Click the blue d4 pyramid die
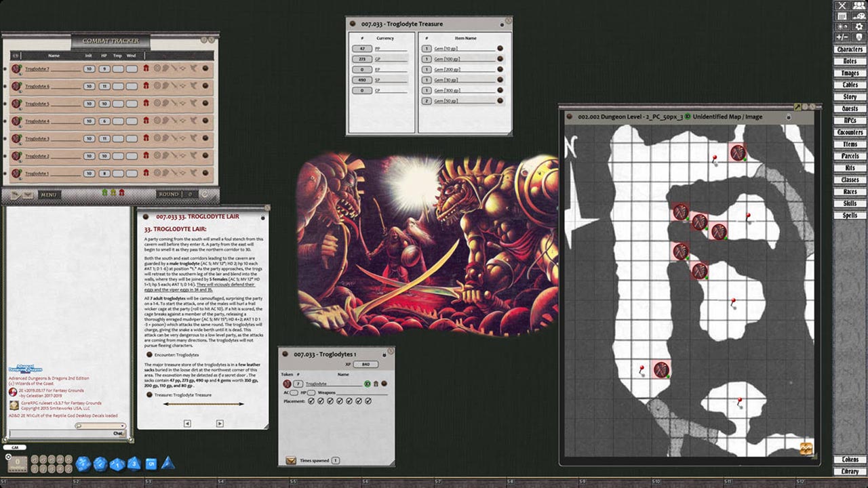The height and width of the screenshot is (488, 868). point(167,463)
